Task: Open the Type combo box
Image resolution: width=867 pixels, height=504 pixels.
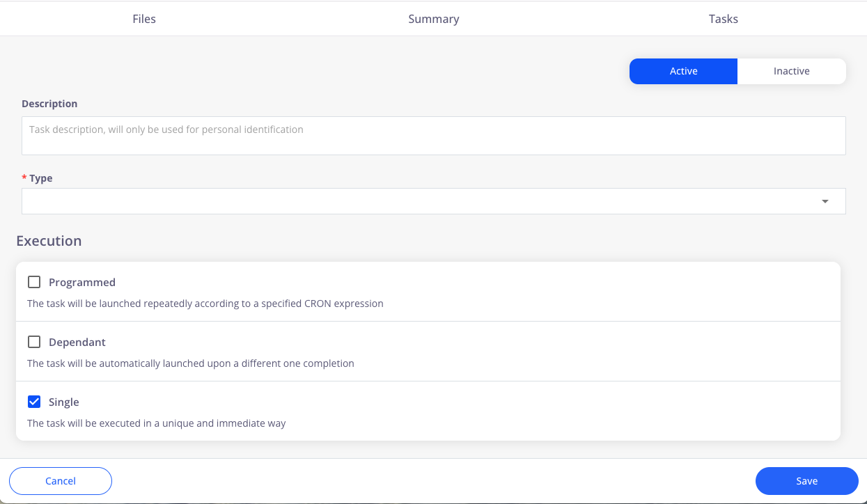Action: point(418,201)
